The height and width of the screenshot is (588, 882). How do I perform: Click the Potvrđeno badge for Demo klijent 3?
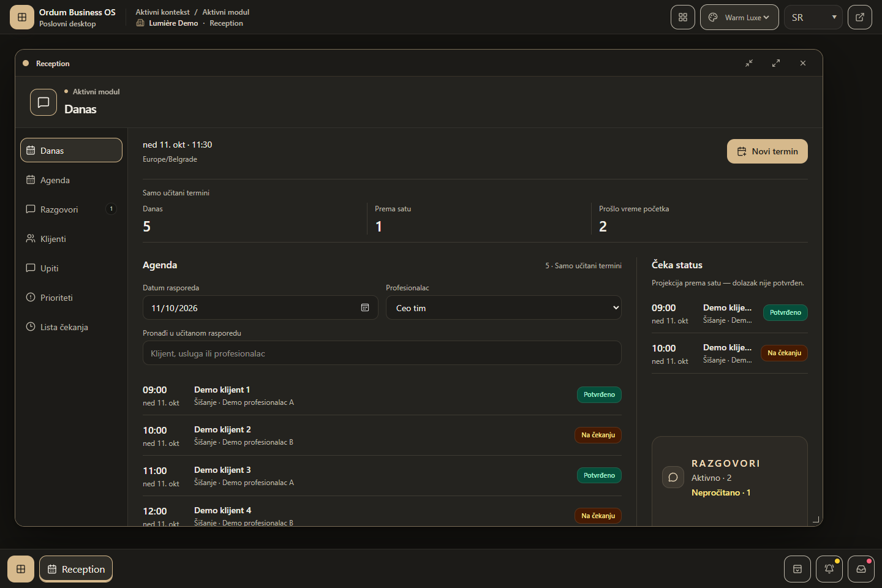pyautogui.click(x=599, y=475)
